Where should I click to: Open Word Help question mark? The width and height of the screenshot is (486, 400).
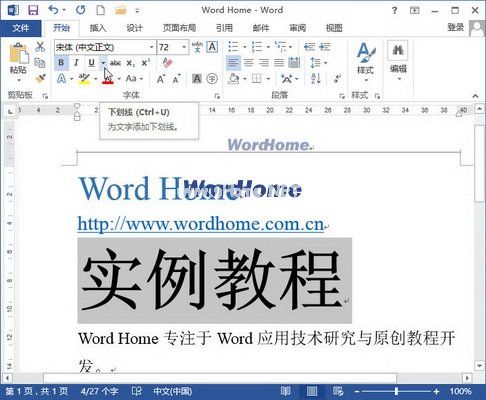click(394, 10)
